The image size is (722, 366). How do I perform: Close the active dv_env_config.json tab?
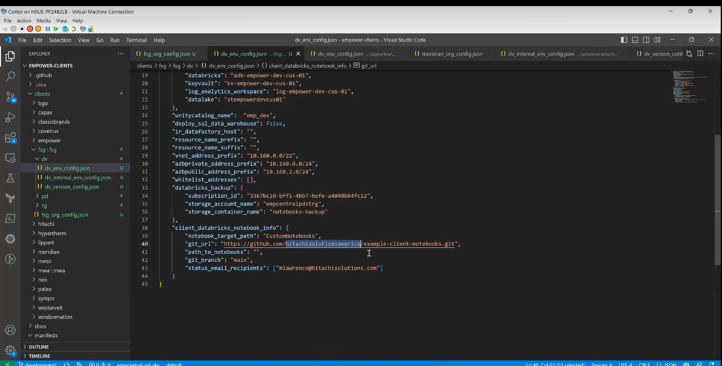[x=298, y=54]
